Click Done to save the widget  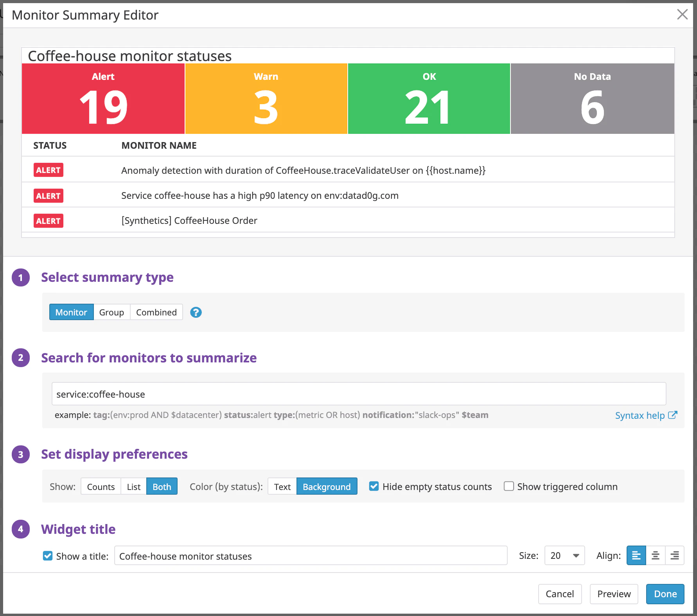(665, 594)
